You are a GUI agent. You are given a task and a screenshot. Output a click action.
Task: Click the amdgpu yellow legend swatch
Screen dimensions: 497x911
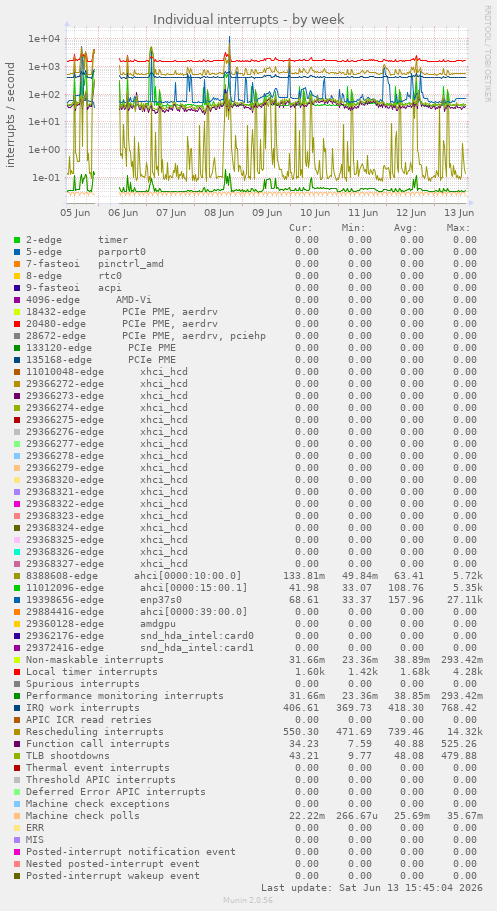click(17, 624)
